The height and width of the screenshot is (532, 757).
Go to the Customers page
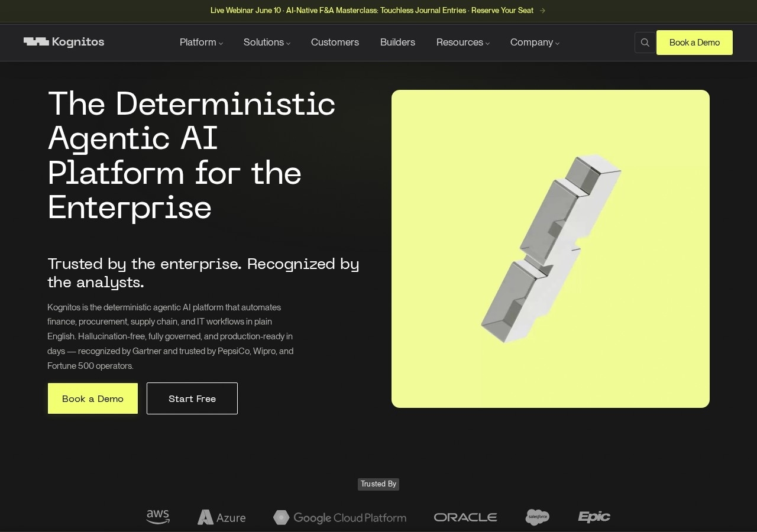click(x=335, y=43)
